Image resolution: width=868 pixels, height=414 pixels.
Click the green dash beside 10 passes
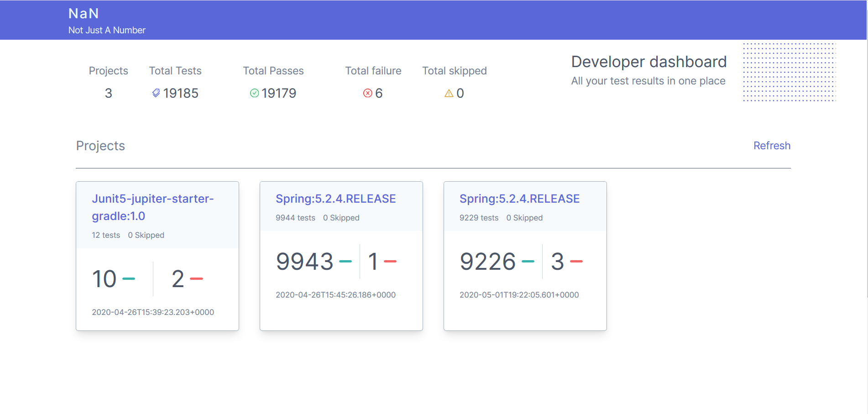[129, 279]
